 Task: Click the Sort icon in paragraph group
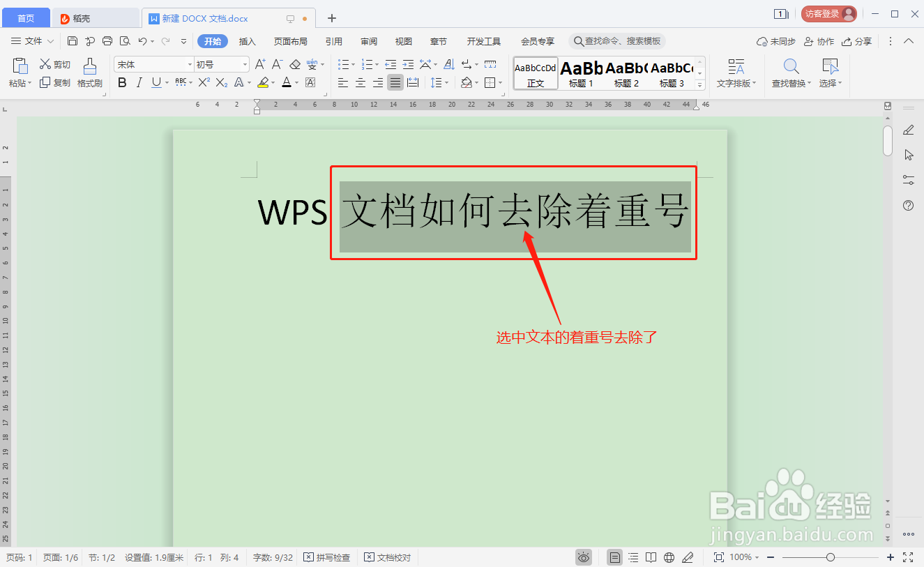click(448, 64)
